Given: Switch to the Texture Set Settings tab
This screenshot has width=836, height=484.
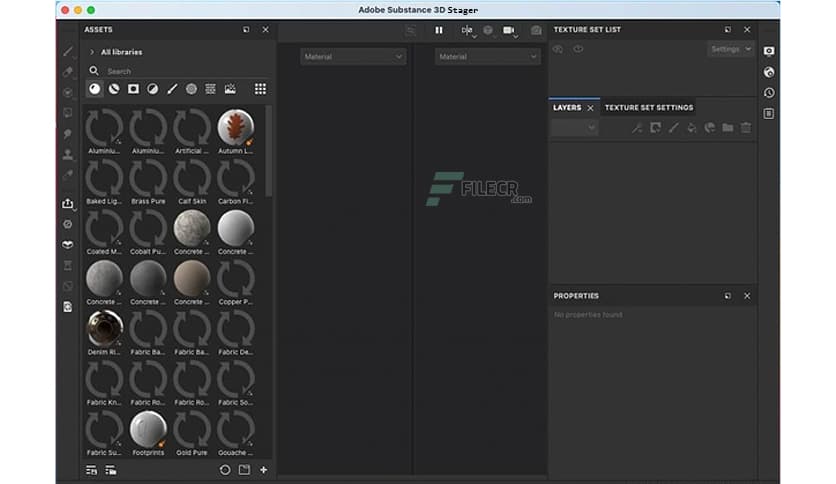Looking at the screenshot, I should [649, 108].
